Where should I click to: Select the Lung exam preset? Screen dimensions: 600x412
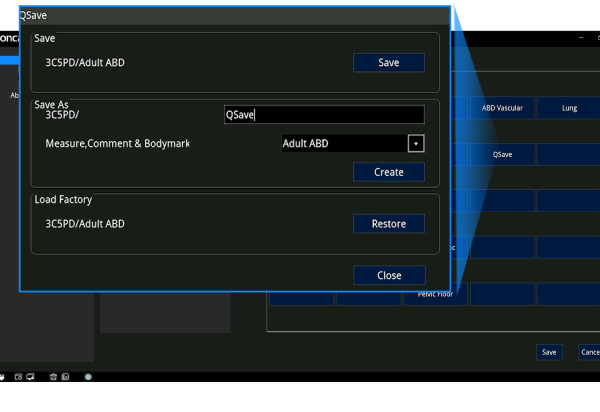click(x=569, y=108)
